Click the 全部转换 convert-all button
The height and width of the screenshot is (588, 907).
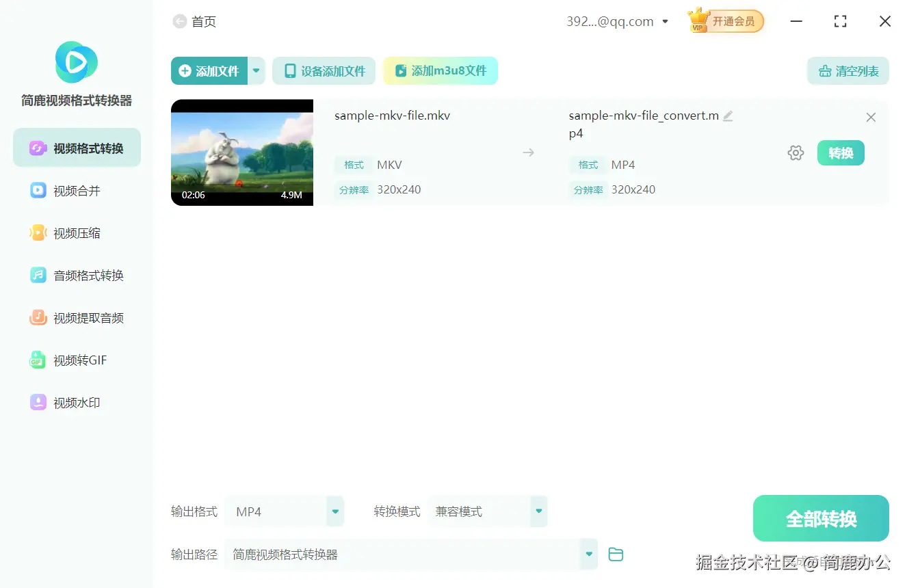pyautogui.click(x=821, y=518)
